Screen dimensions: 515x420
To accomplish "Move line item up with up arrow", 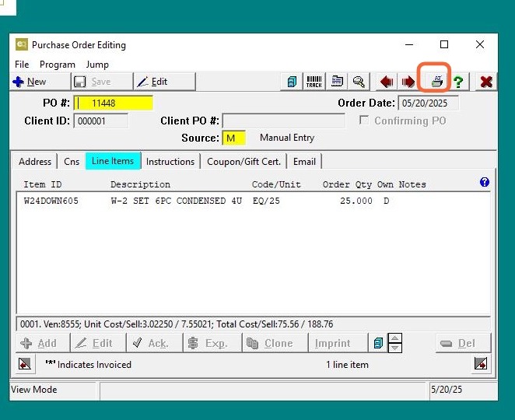I will (395, 338).
